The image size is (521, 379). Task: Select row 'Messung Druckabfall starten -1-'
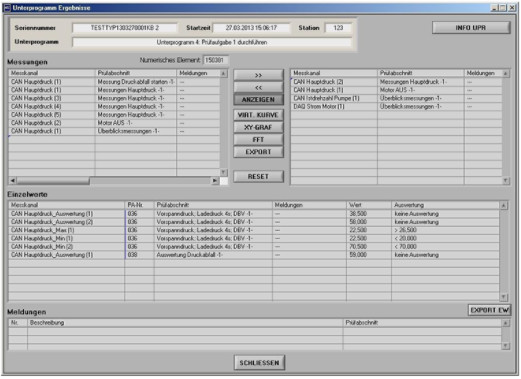click(x=114, y=82)
